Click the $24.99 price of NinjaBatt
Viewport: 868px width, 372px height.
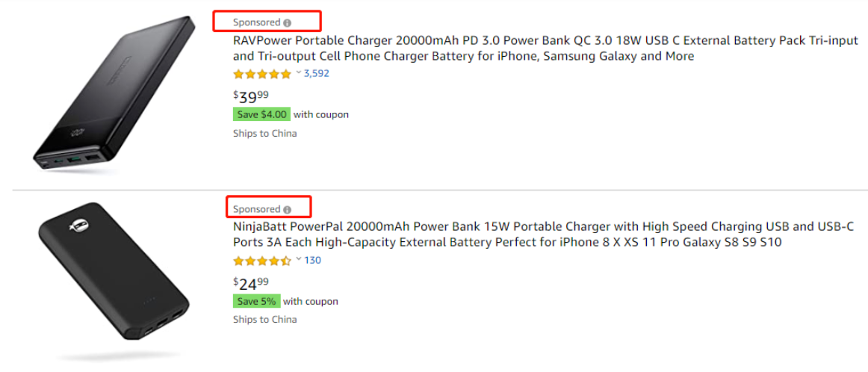252,283
